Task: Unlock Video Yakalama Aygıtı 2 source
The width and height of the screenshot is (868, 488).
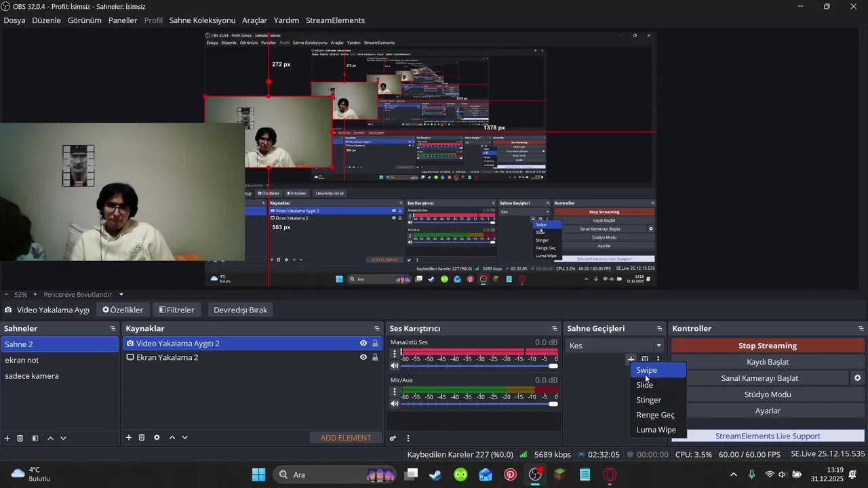Action: pyautogui.click(x=375, y=344)
